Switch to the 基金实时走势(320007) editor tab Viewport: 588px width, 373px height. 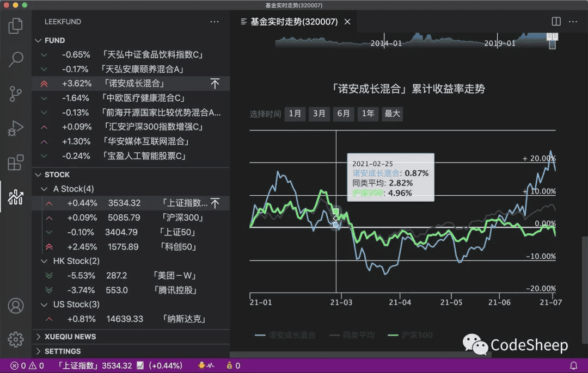click(294, 22)
